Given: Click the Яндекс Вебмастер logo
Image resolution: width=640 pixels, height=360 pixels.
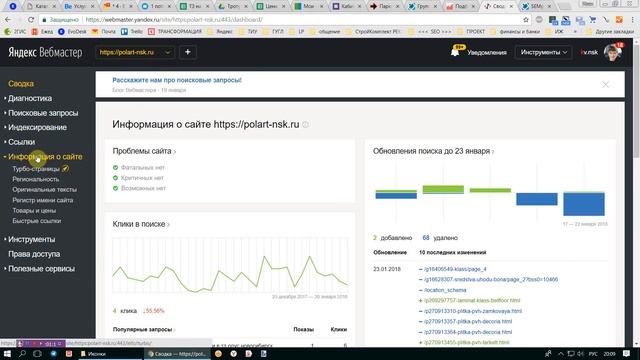Looking at the screenshot, I should (x=45, y=52).
